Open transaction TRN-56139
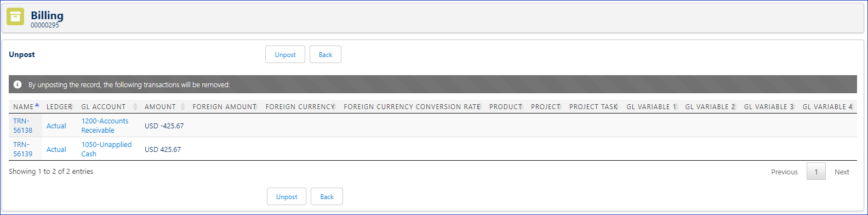 click(x=23, y=149)
